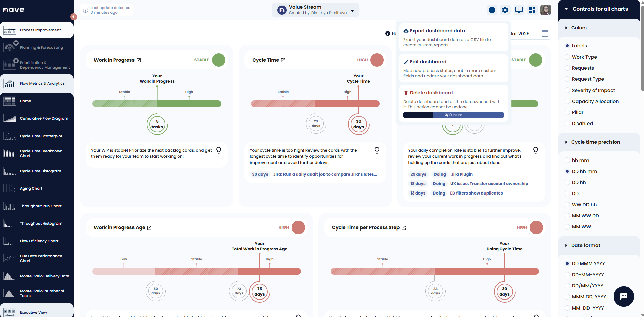Open the settings gear icon
Screen dimensions: 644x317
(x=505, y=10)
